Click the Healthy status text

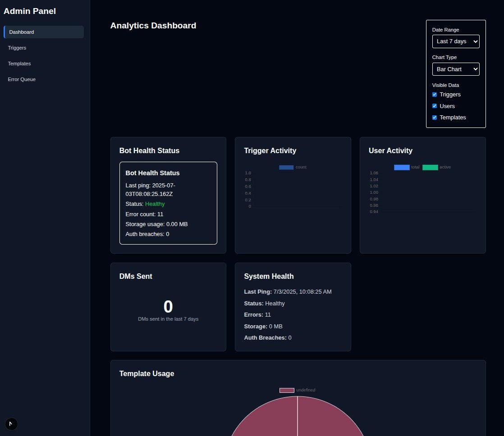[x=155, y=204]
